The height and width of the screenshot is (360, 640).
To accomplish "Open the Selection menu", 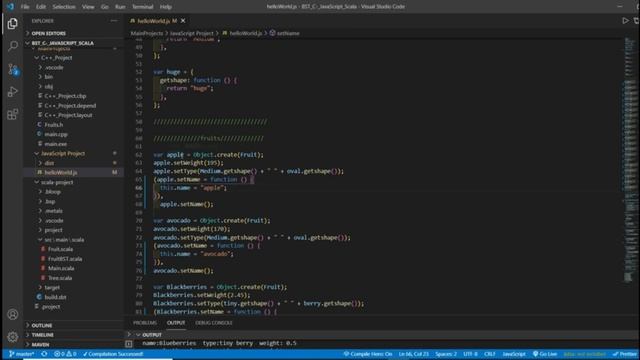I will [64, 7].
